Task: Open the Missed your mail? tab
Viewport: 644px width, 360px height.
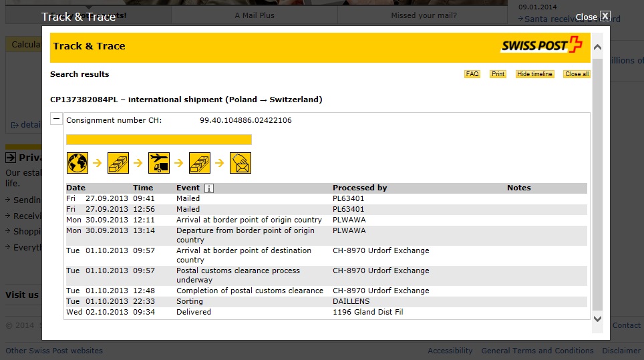Action: click(x=424, y=15)
